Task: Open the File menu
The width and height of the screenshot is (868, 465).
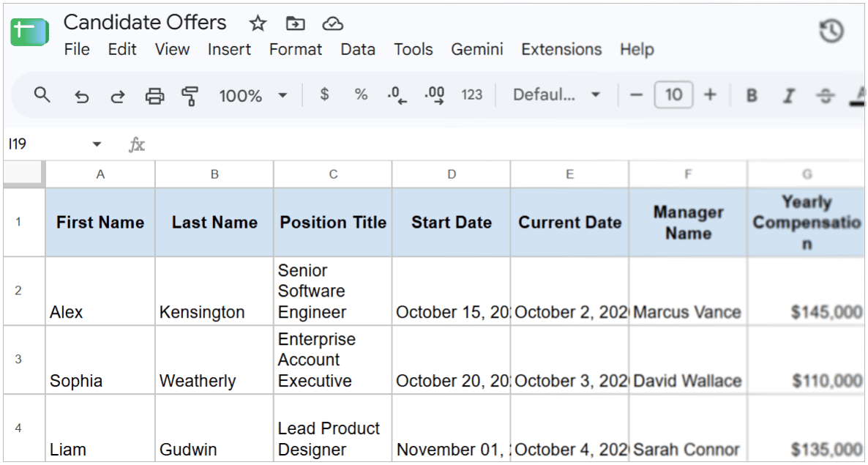Action: click(77, 49)
